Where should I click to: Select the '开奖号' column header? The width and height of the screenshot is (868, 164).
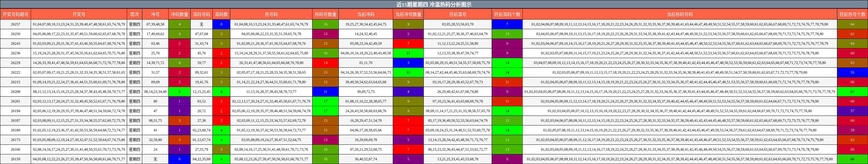coord(79,15)
